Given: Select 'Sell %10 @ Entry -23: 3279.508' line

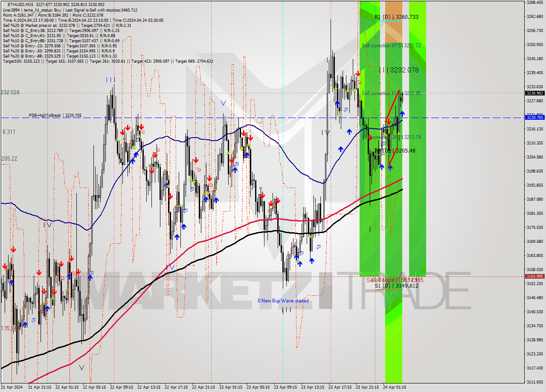Looking at the screenshot, I should [x=60, y=46].
